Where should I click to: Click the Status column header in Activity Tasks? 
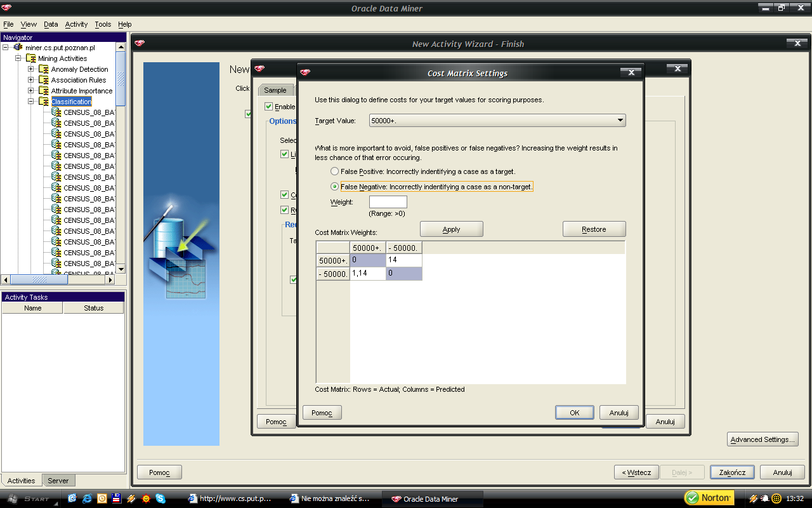click(94, 308)
